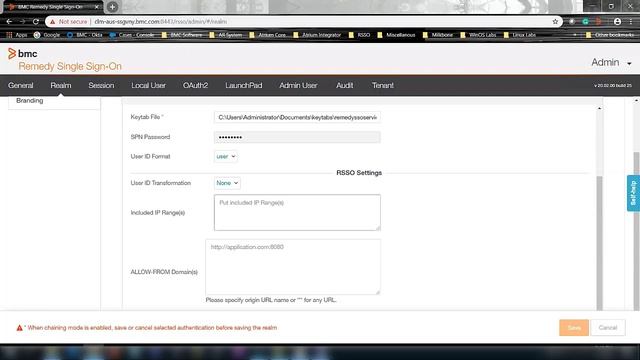Open the User ID Format dropdown
This screenshot has width=640, height=360.
click(x=226, y=156)
